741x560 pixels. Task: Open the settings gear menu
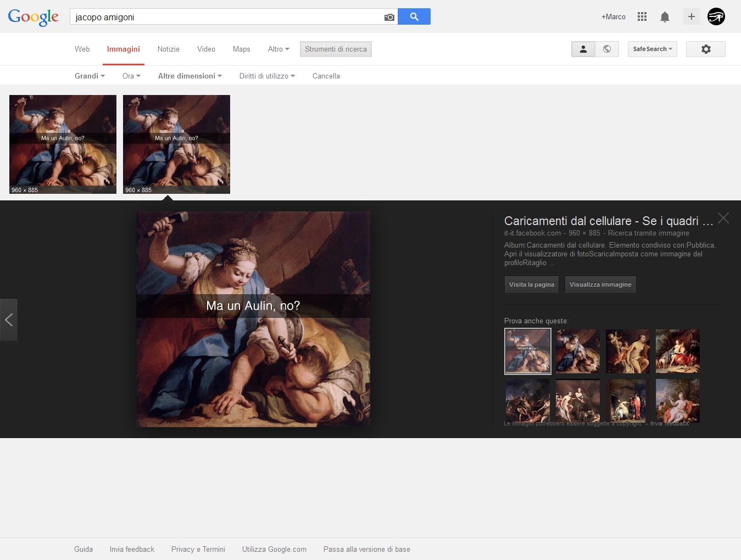point(706,49)
